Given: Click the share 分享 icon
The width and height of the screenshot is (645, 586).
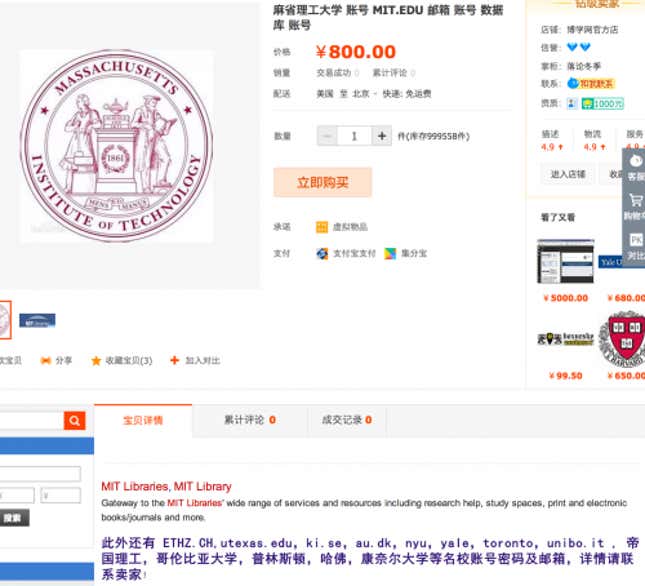Looking at the screenshot, I should pos(46,361).
